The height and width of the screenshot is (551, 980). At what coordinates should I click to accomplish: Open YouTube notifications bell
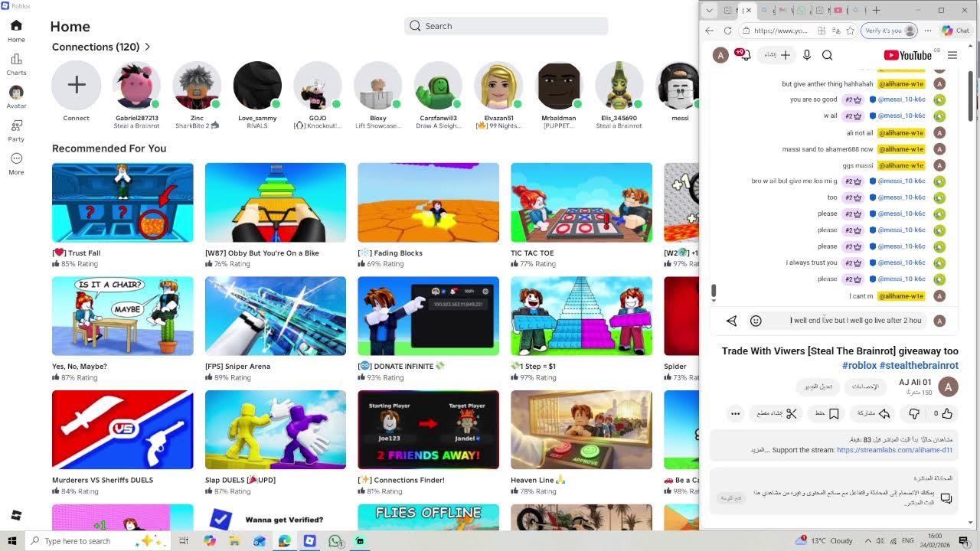pyautogui.click(x=744, y=55)
